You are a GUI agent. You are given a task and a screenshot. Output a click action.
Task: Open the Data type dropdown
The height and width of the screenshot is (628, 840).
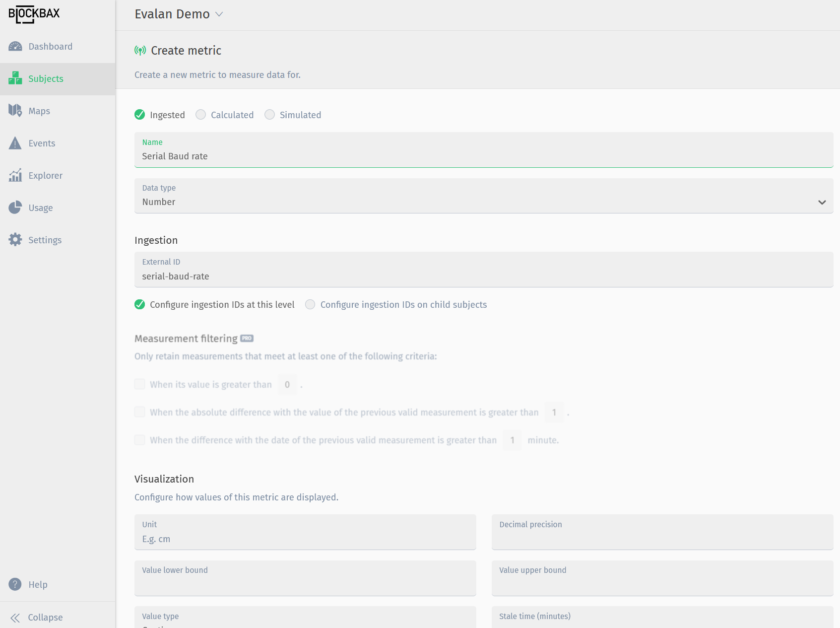pos(822,202)
